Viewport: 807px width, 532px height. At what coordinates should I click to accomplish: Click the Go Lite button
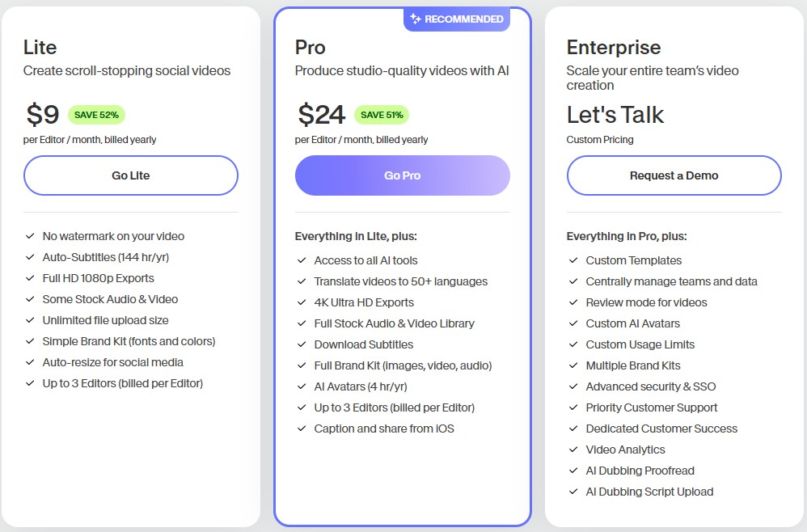pos(131,175)
